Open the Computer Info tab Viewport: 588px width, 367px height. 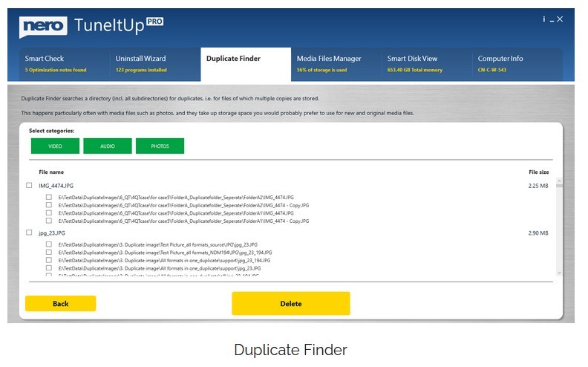click(517, 64)
